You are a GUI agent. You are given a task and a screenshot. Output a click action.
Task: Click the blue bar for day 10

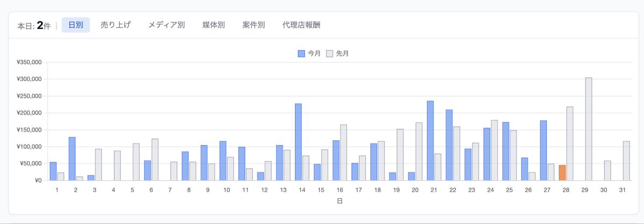tap(222, 161)
